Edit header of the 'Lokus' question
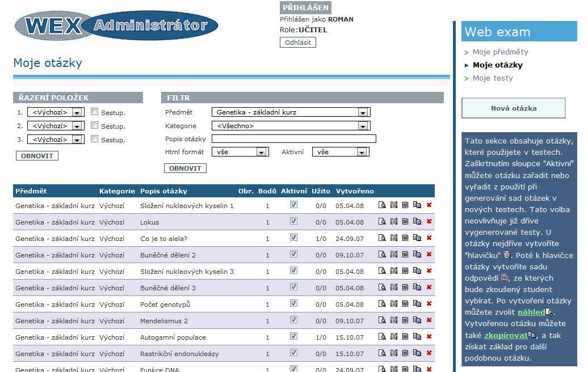The image size is (588, 372). [x=394, y=221]
